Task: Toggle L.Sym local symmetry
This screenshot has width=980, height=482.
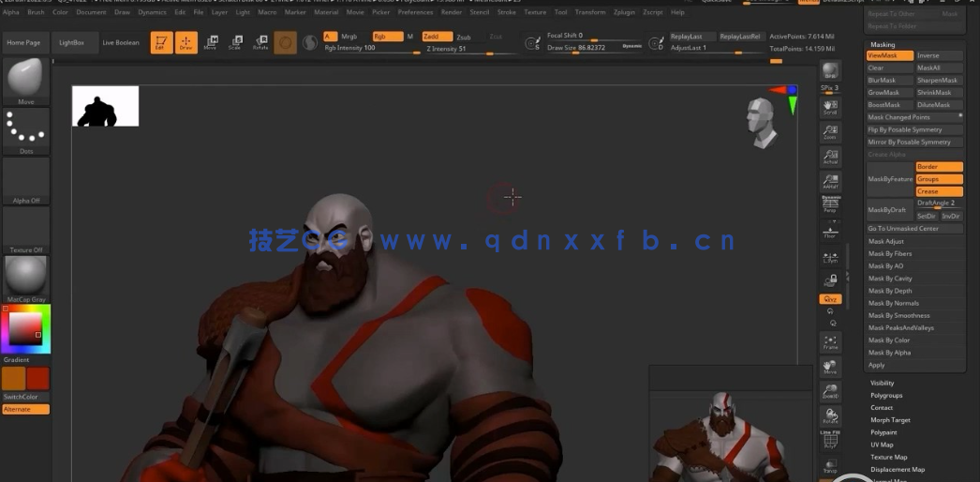Action: click(830, 256)
